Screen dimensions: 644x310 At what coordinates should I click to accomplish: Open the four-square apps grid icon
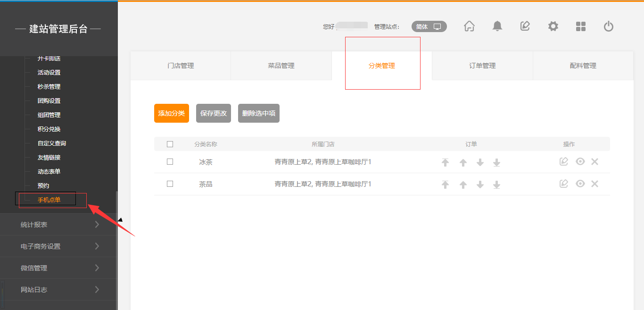(581, 26)
